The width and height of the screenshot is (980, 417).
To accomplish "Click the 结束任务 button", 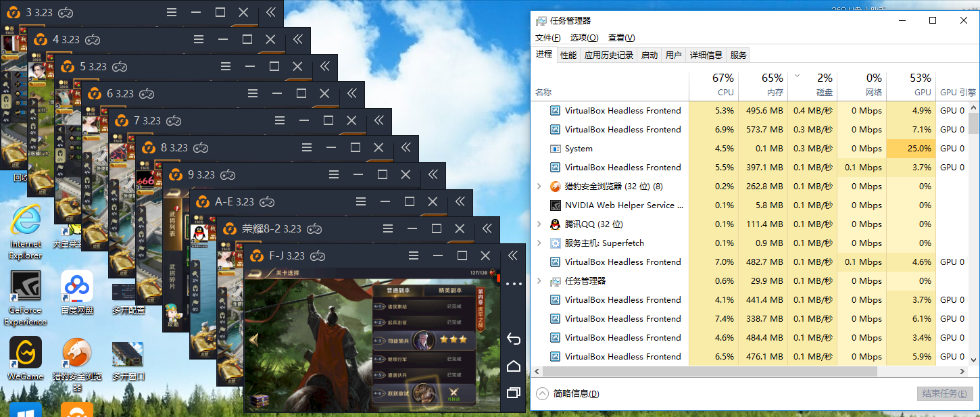I will (945, 394).
